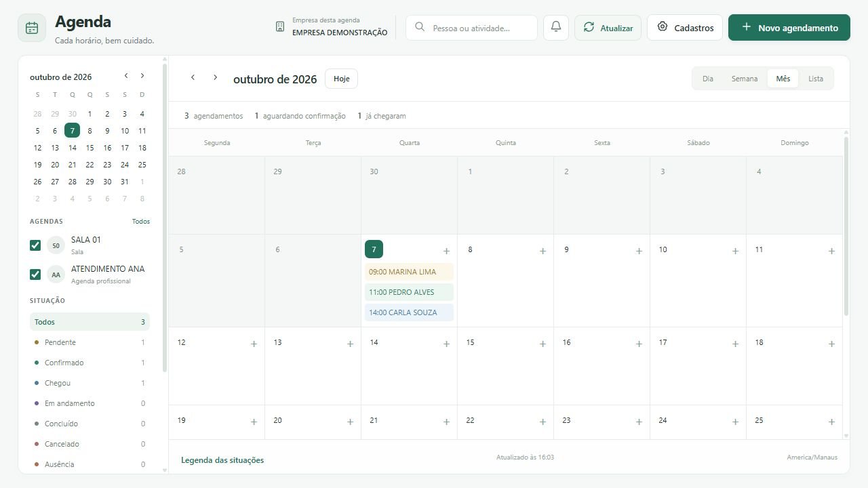The image size is (868, 488).
Task: Open notifications with the bell icon
Action: (556, 28)
